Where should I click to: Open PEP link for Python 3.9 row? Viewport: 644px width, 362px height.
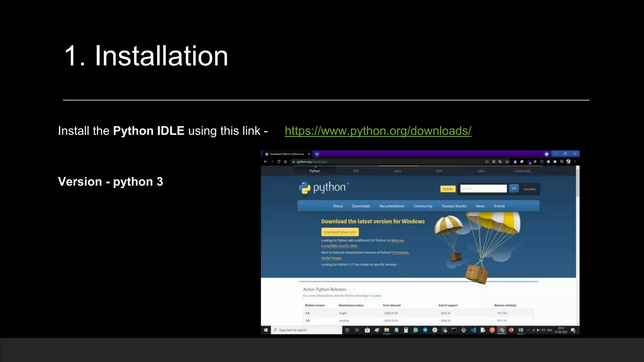point(502,313)
